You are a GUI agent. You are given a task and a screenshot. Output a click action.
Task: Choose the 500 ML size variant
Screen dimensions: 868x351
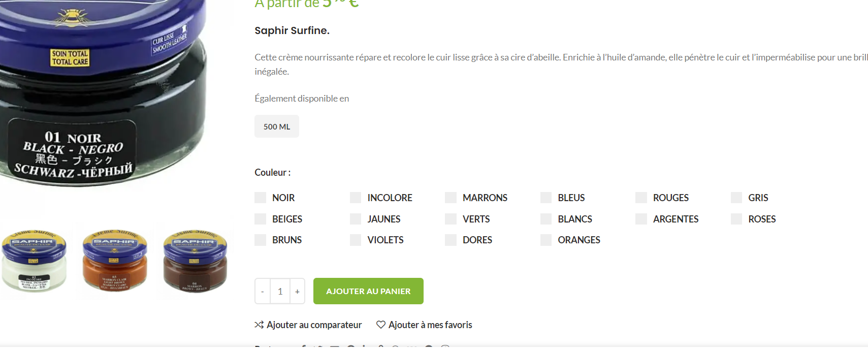coord(277,126)
